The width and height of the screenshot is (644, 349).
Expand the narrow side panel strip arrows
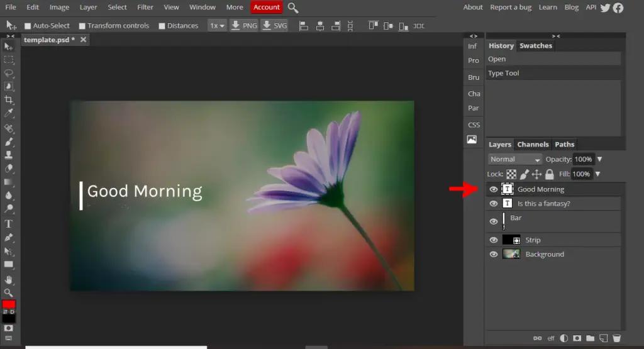473,36
